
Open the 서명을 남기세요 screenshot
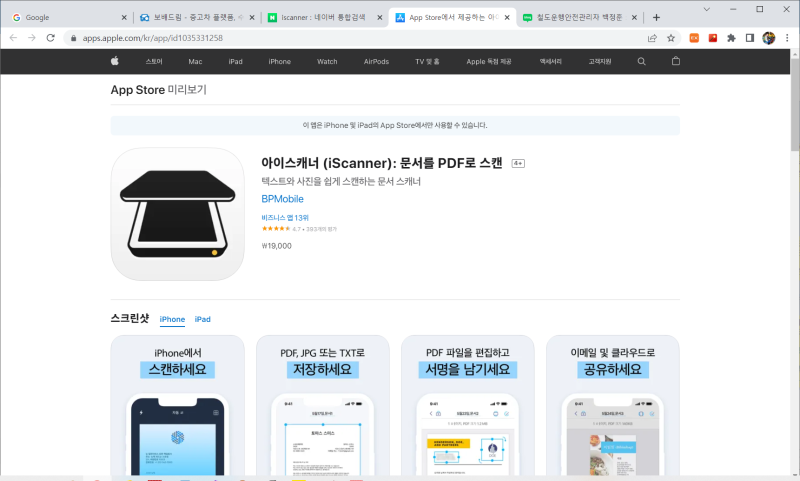tap(467, 407)
